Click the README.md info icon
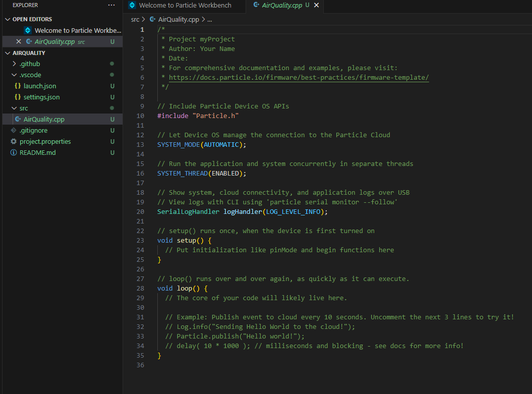The width and height of the screenshot is (532, 394). click(x=14, y=153)
